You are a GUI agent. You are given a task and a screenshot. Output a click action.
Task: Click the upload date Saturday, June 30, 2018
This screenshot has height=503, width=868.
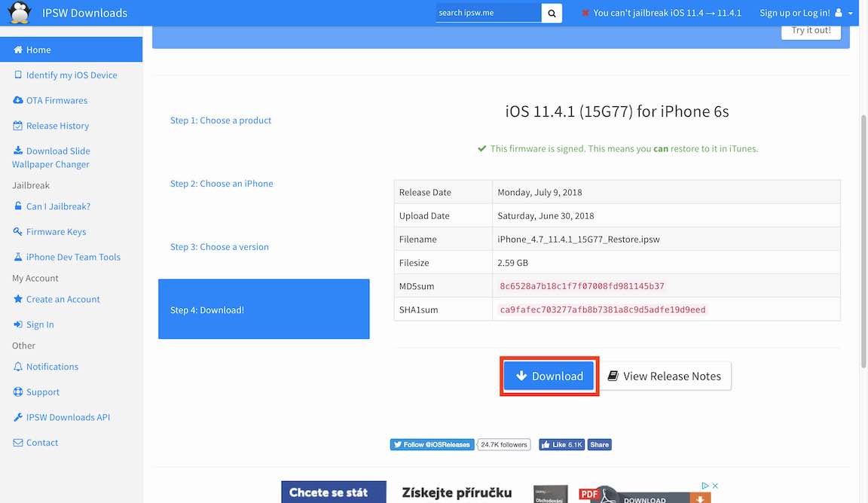coord(546,216)
